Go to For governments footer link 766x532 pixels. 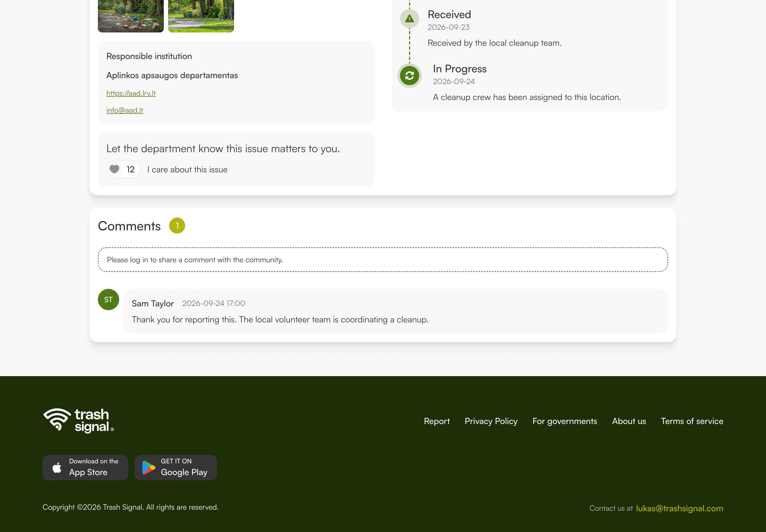(565, 421)
